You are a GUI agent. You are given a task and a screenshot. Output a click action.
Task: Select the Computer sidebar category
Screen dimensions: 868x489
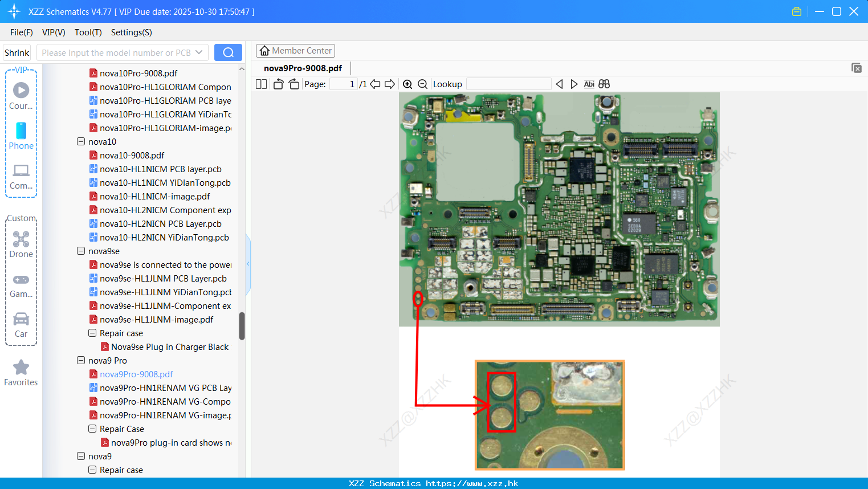[21, 177]
